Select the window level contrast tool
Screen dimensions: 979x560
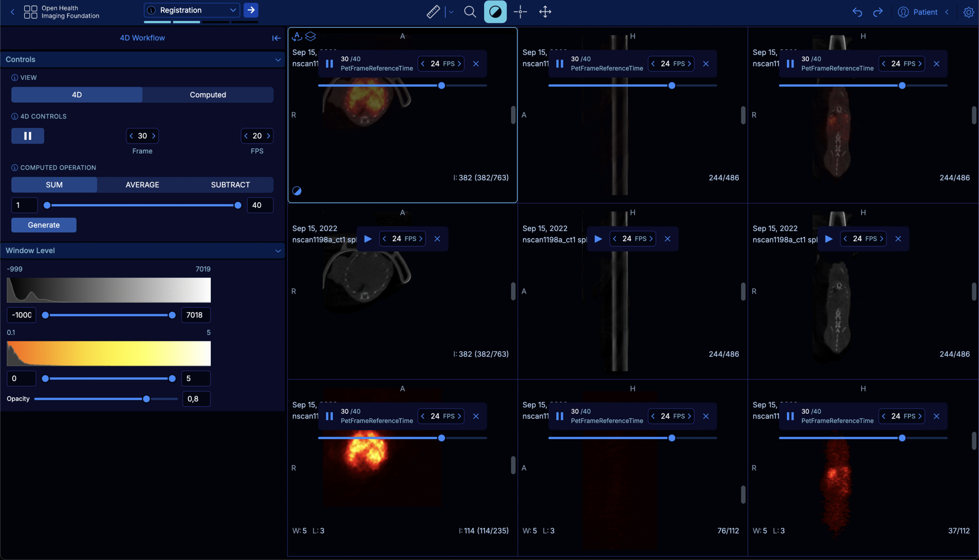click(x=495, y=12)
